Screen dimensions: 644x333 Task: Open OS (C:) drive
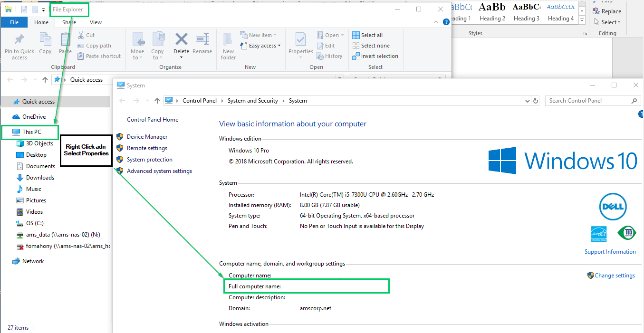pyautogui.click(x=35, y=223)
